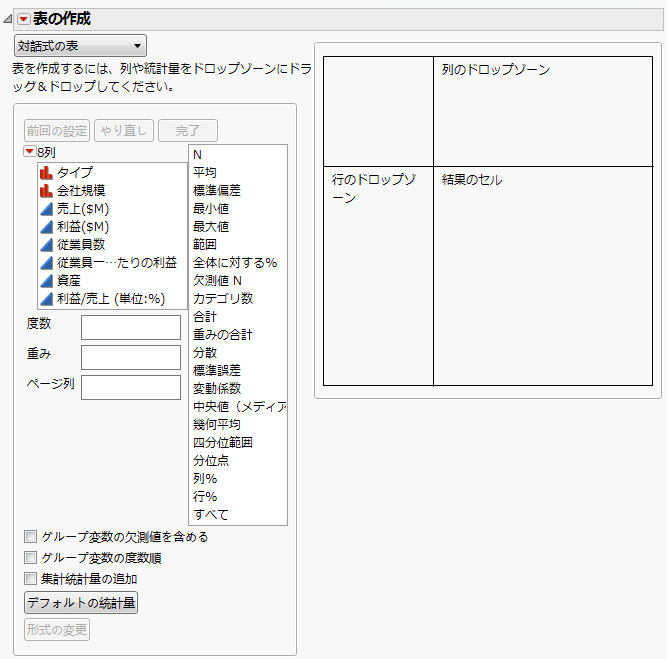667x659 pixels.
Task: Open the red triangle menu for 表の作成
Action: (x=23, y=19)
